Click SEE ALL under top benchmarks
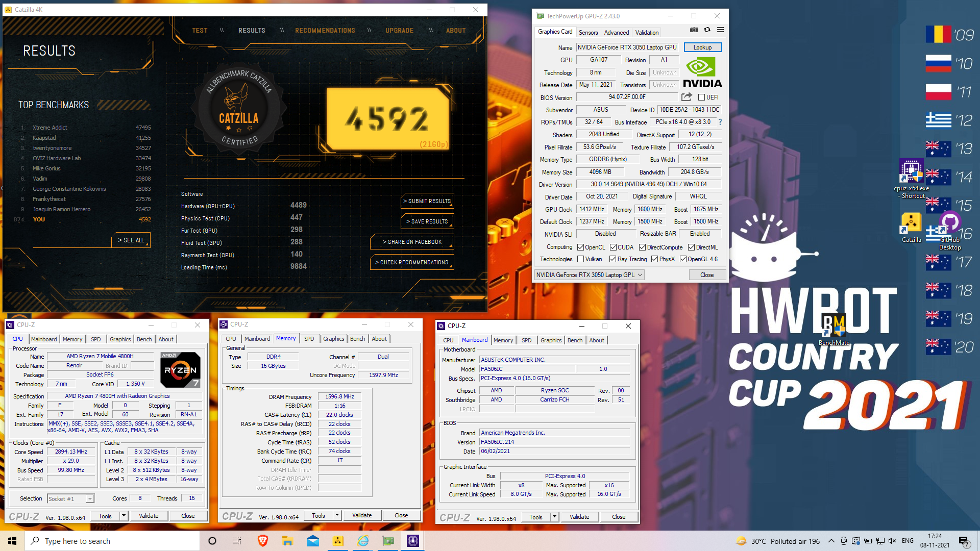Image resolution: width=980 pixels, height=551 pixels. click(x=131, y=240)
